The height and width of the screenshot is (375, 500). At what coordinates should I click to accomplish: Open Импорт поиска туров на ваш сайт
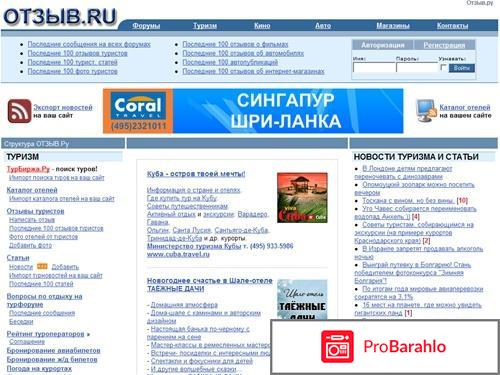(57, 178)
